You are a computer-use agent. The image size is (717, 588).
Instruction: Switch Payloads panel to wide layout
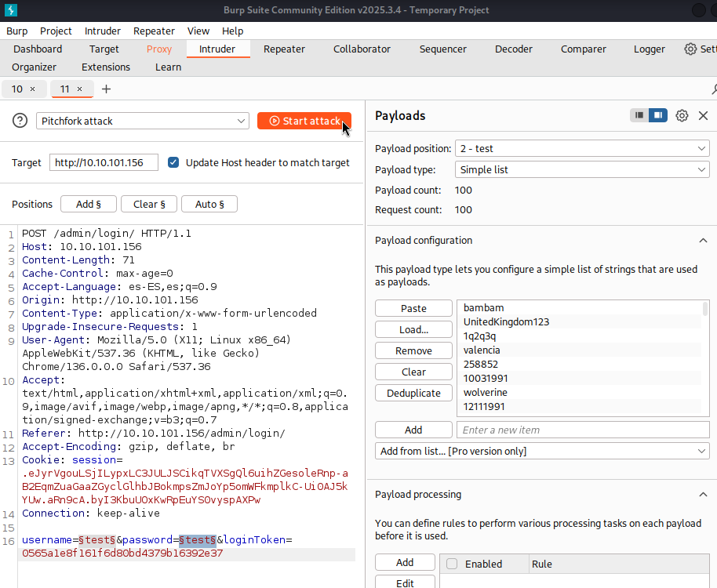pyautogui.click(x=658, y=115)
